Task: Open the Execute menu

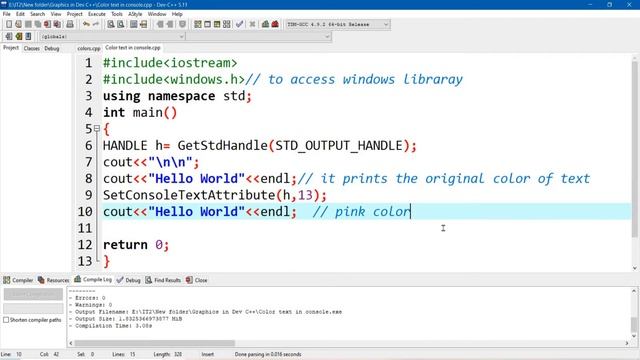Action: 97,14
